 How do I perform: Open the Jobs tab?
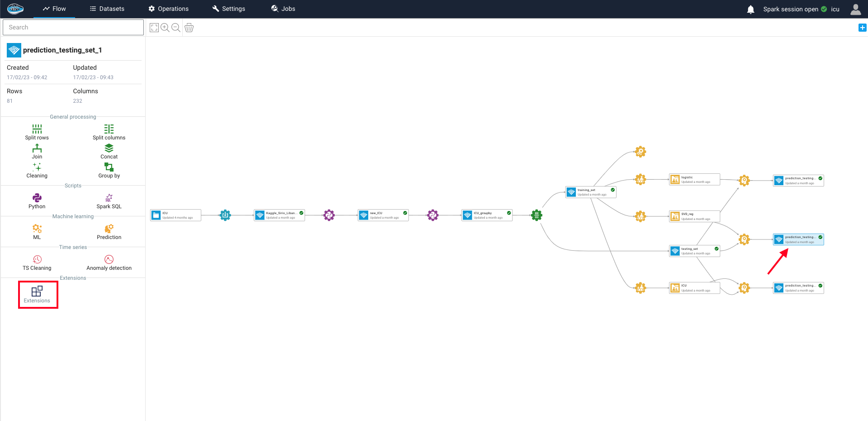pyautogui.click(x=283, y=9)
